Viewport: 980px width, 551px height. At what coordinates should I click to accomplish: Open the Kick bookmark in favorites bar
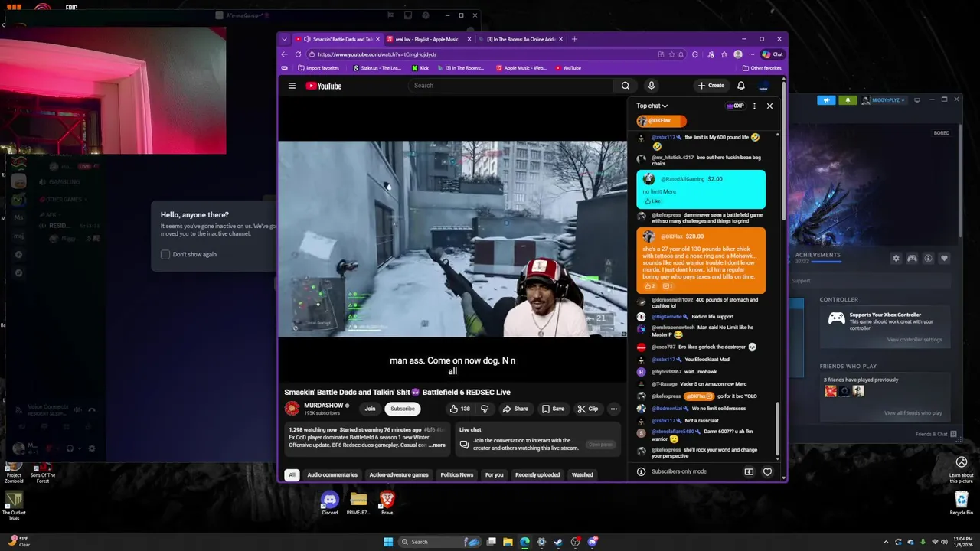pos(420,68)
